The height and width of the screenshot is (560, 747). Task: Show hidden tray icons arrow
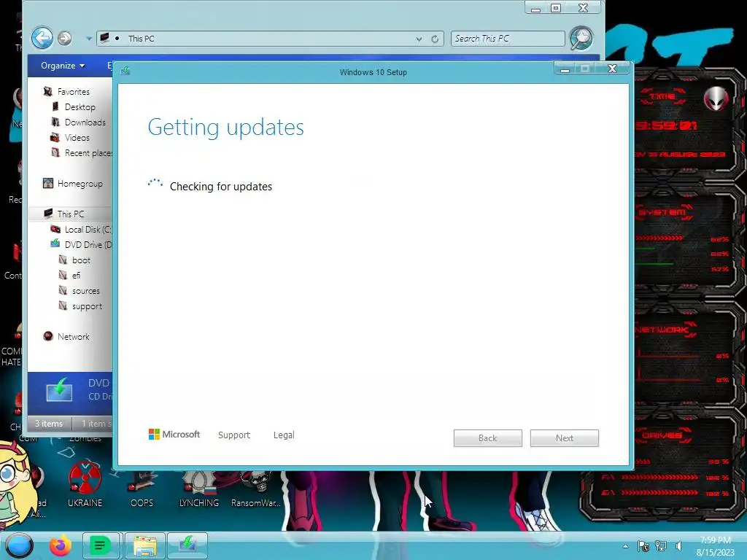(x=625, y=546)
